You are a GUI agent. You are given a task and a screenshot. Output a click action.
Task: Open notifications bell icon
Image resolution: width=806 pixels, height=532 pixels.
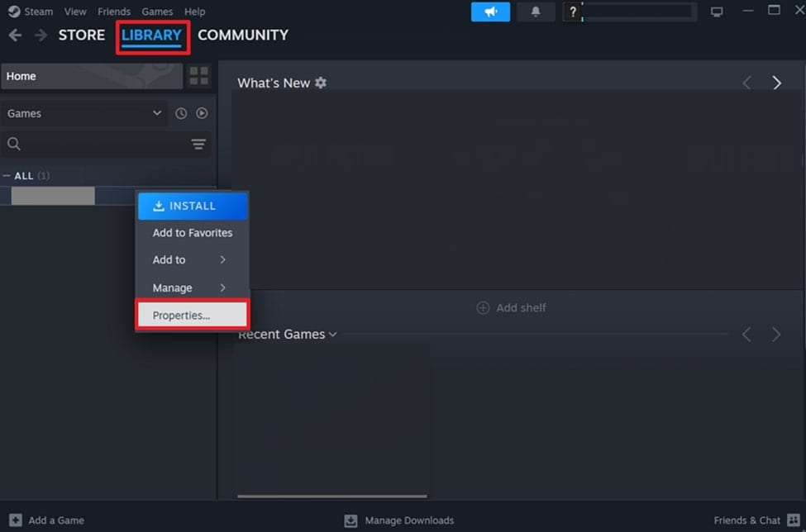pos(536,12)
